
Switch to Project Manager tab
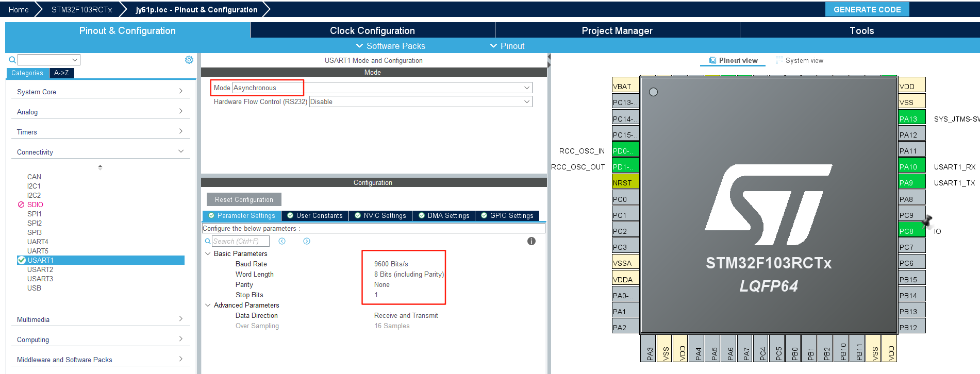coord(617,30)
